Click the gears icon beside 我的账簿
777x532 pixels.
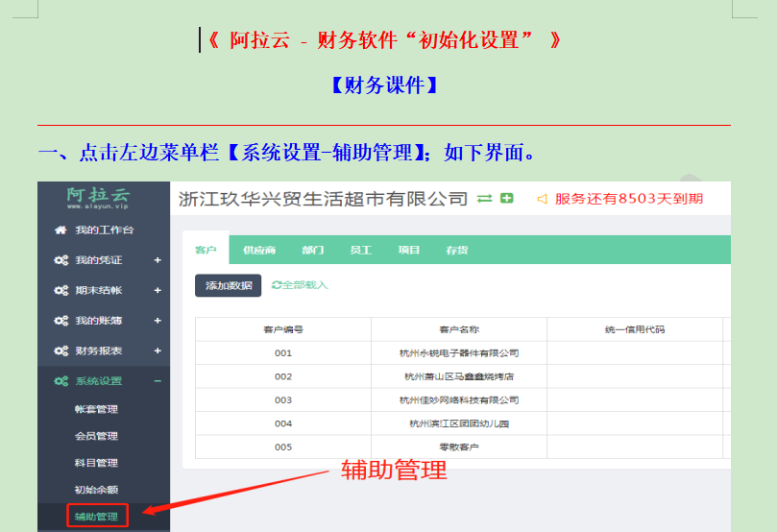pos(61,321)
